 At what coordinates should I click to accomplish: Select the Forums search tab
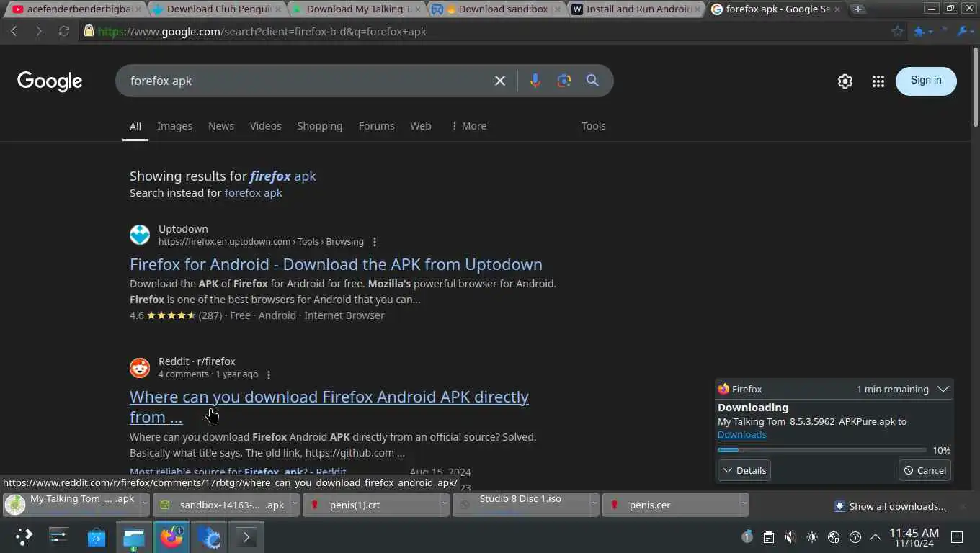[376, 126]
